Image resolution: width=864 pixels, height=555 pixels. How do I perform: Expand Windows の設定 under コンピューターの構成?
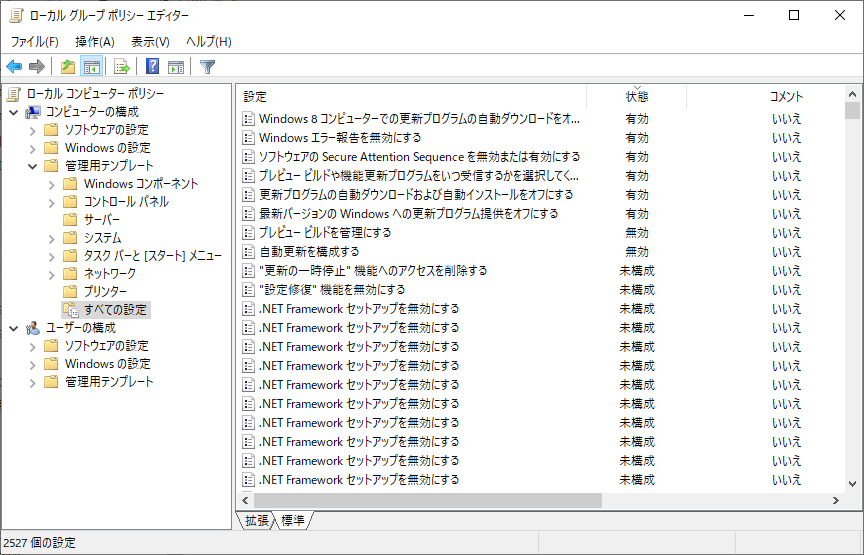pyautogui.click(x=33, y=148)
